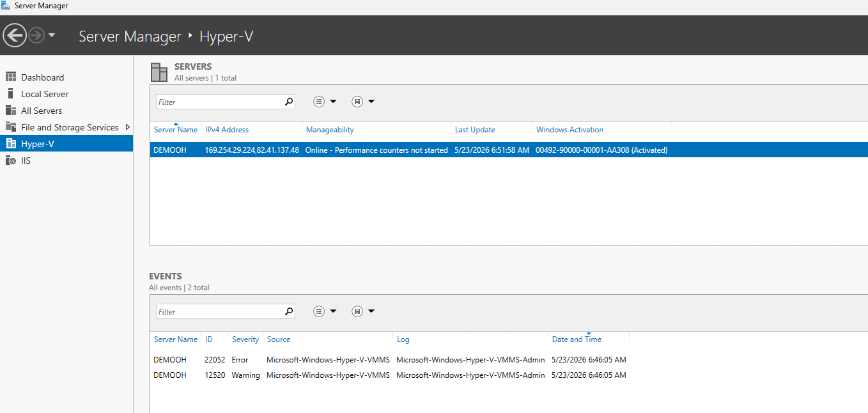Click the IIS sidebar icon

click(11, 160)
